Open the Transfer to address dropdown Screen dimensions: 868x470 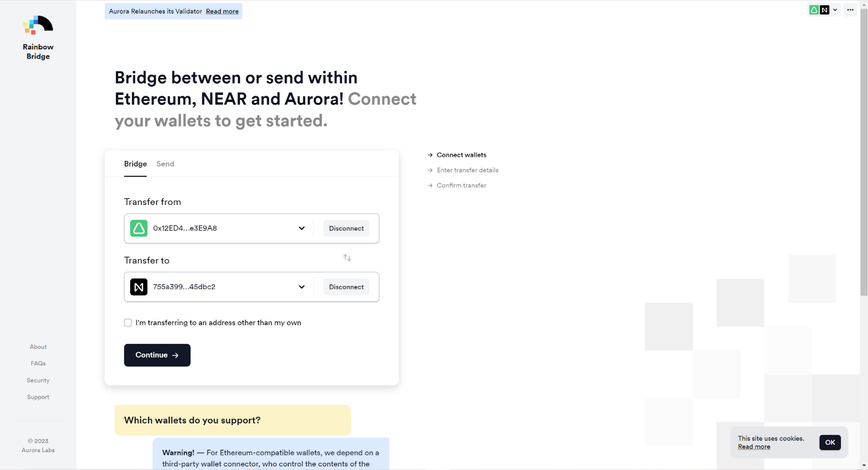pos(302,287)
